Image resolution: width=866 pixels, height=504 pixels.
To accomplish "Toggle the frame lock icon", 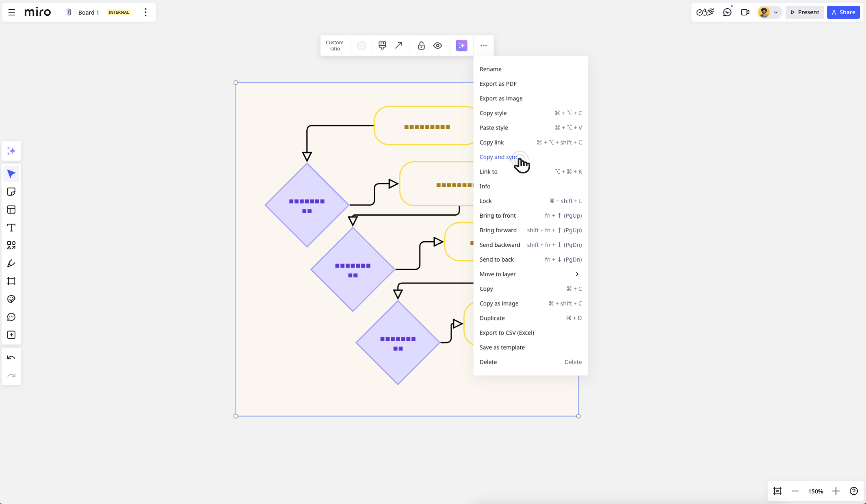I will 421,45.
